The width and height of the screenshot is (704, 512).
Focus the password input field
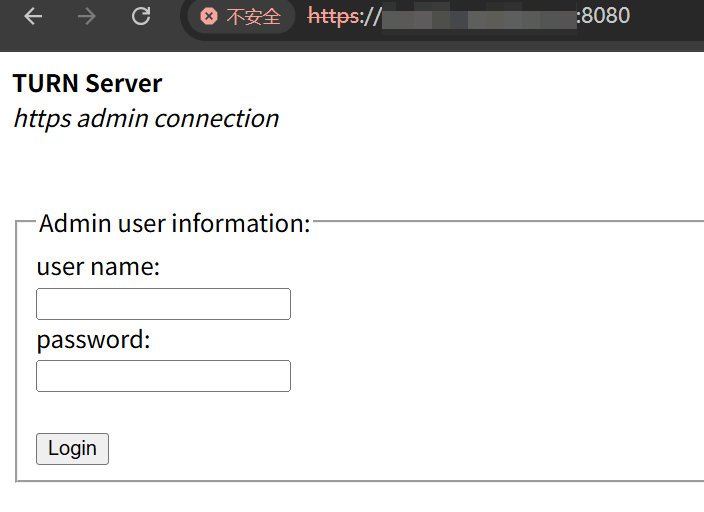click(x=163, y=376)
